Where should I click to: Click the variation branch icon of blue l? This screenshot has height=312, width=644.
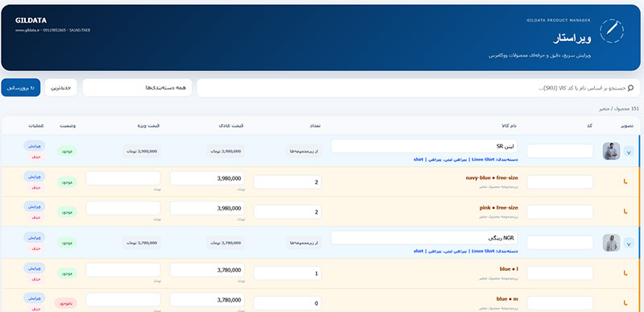625,273
